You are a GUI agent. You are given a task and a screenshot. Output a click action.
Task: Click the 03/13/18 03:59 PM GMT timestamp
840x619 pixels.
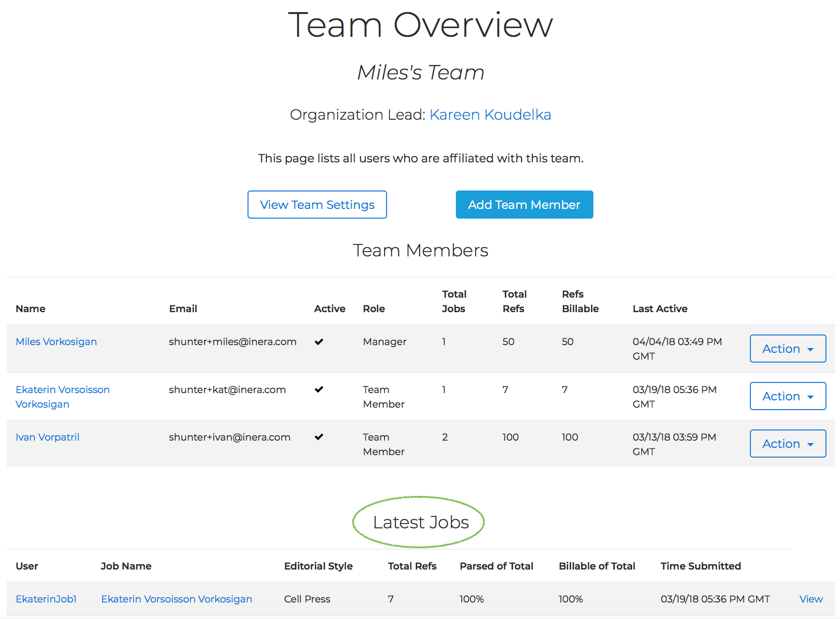click(674, 444)
